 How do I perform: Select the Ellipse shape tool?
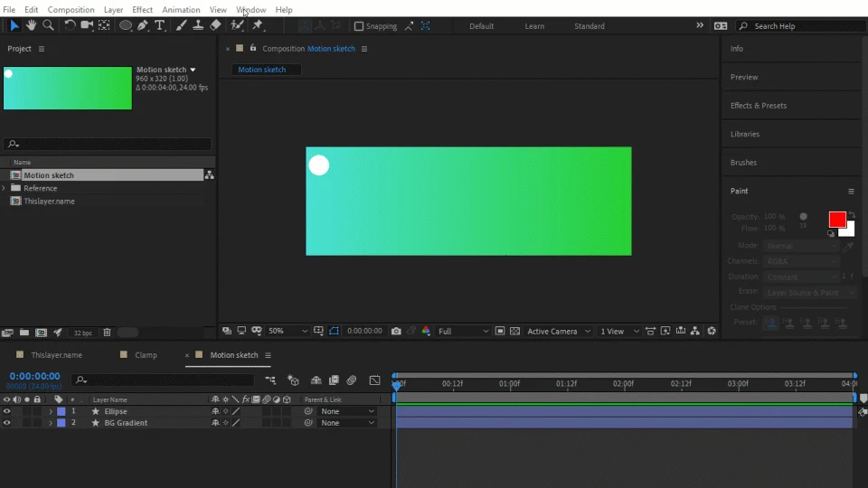126,25
